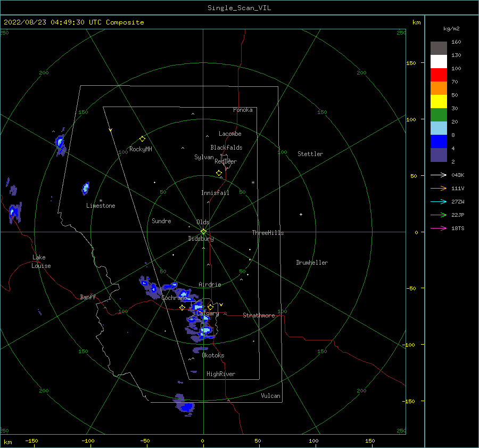Click the Didsbury town label
The height and width of the screenshot is (448, 479).
201,239
